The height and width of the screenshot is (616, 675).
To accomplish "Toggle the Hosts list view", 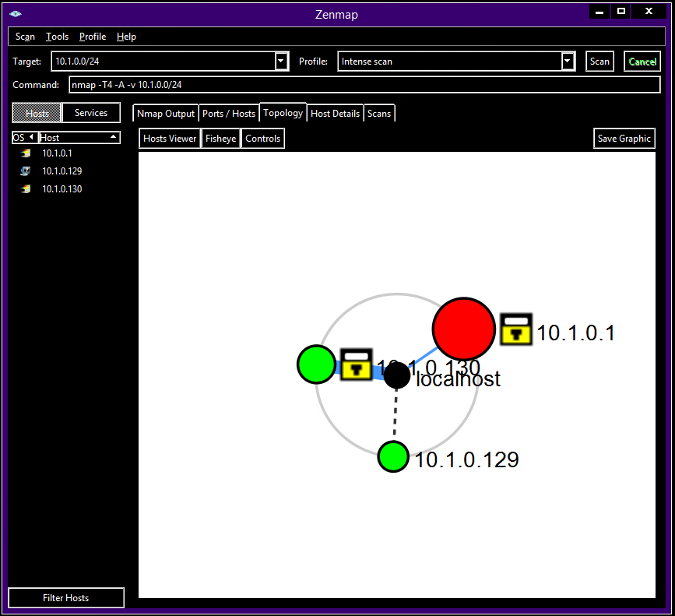I will pos(37,113).
